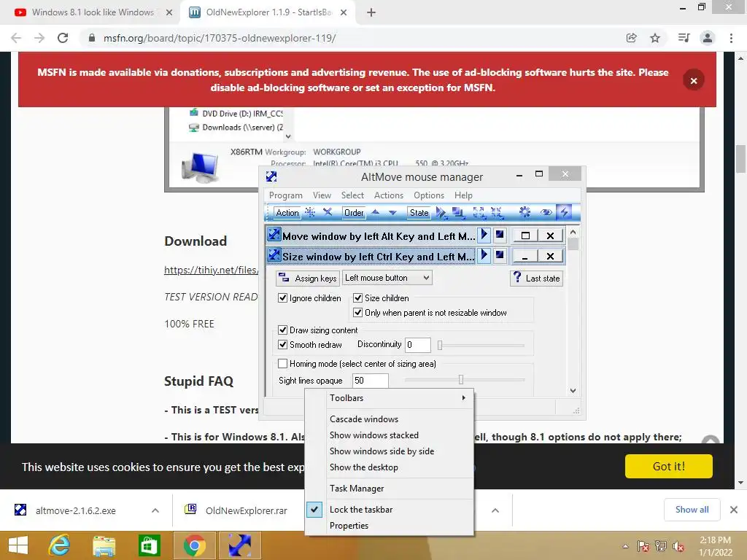Image resolution: width=747 pixels, height=560 pixels.
Task: Click Last state button
Action: point(536,278)
